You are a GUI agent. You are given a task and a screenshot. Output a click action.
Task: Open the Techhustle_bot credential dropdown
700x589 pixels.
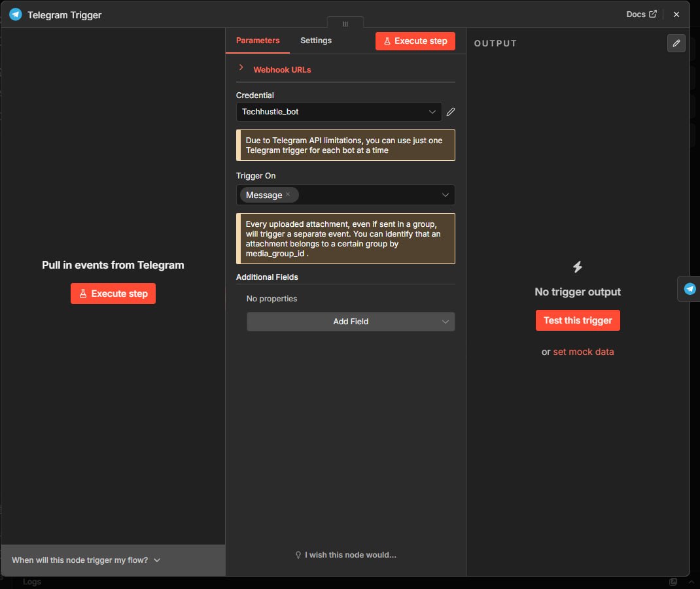(339, 112)
